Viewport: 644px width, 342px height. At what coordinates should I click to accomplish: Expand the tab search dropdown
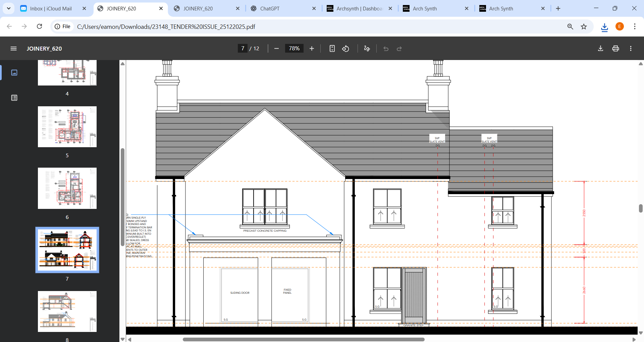tap(9, 8)
